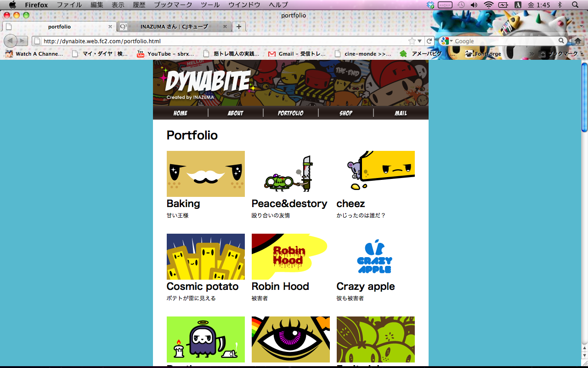Open the Robin Hood thumbnail

[x=291, y=257]
